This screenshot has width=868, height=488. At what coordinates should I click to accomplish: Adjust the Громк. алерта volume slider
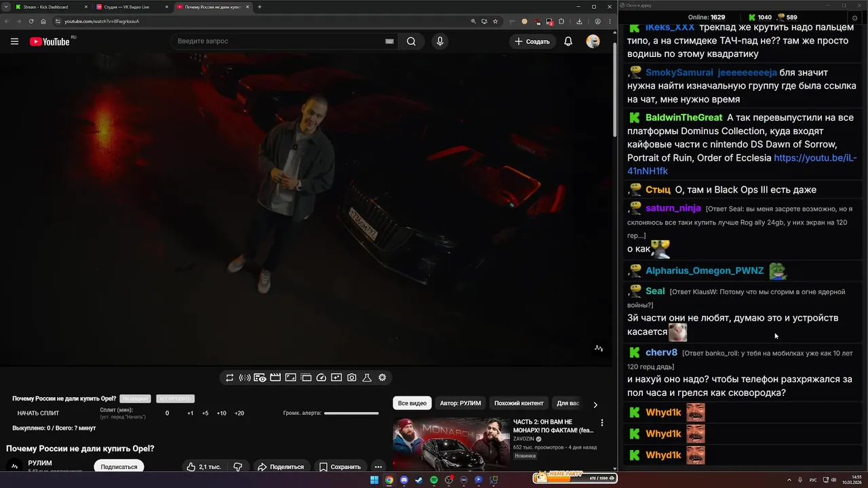pos(351,413)
